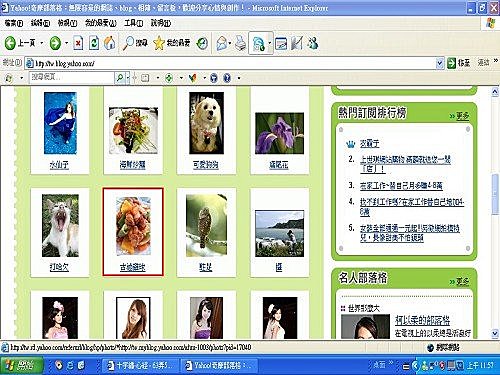The image size is (500, 375).
Task: Click the blue help question-mark icon in lower toolbar
Action: point(227,78)
